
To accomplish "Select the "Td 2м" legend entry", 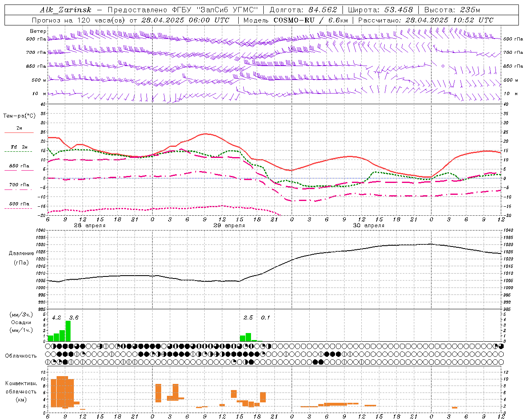I will pyautogui.click(x=19, y=147).
